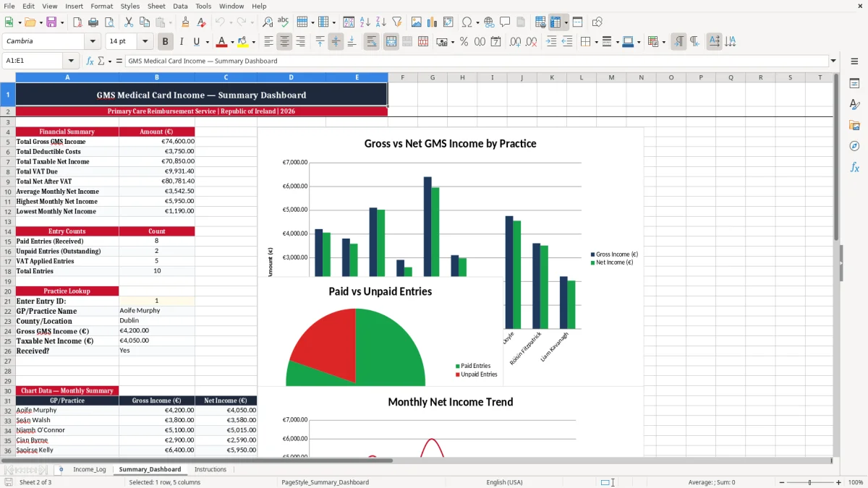The image size is (868, 488).
Task: Click the Sort Ascending icon
Action: (x=365, y=22)
